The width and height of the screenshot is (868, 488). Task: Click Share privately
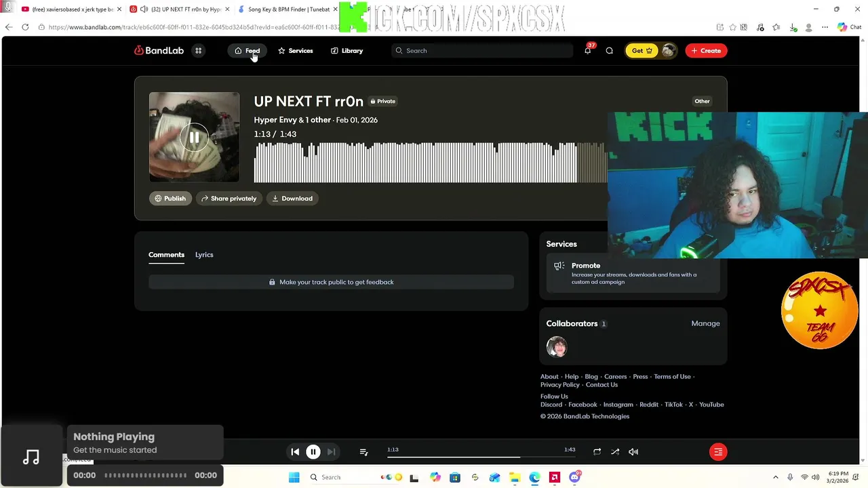click(x=229, y=199)
